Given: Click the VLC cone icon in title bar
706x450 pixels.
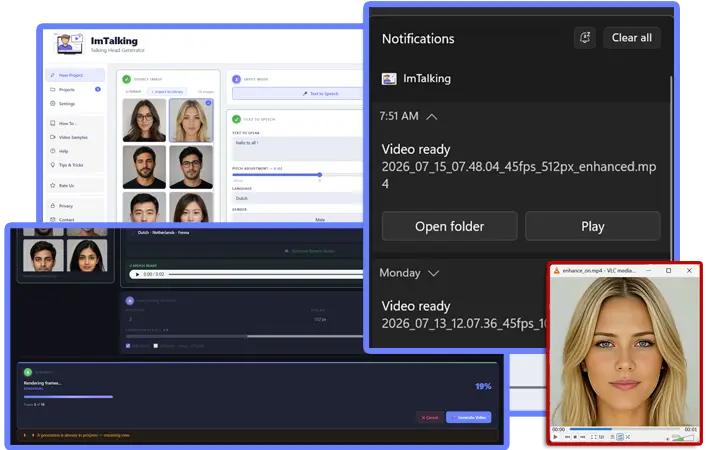Looking at the screenshot, I should [x=557, y=271].
